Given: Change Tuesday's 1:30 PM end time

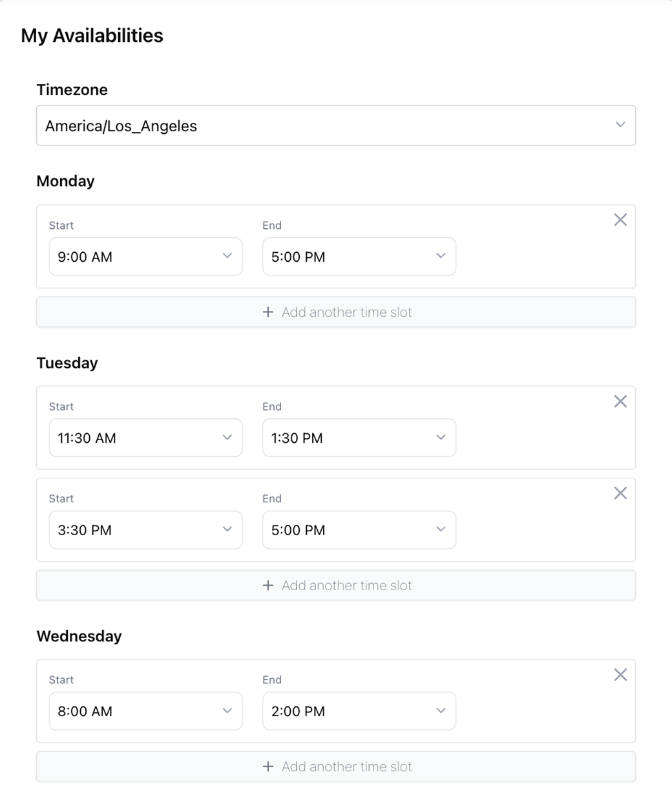Looking at the screenshot, I should (359, 438).
